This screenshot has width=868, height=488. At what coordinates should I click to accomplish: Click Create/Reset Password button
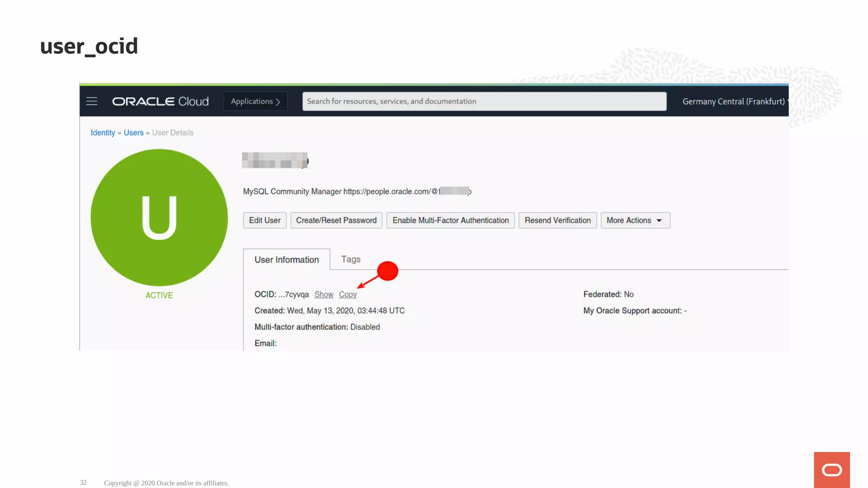pos(337,220)
